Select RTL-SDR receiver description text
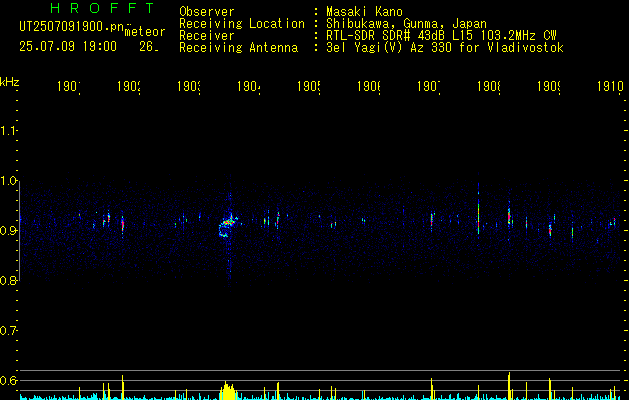Screen dimensions: 629x400 (x=441, y=36)
